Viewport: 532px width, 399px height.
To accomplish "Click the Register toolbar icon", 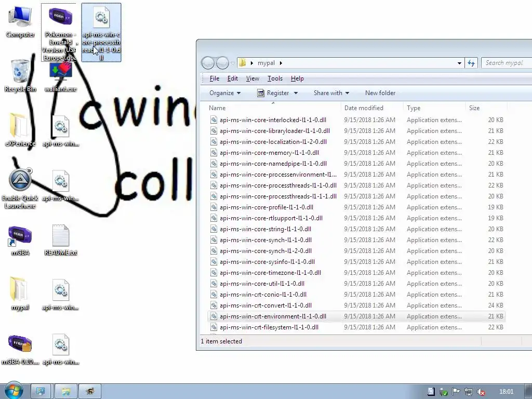I will click(261, 93).
